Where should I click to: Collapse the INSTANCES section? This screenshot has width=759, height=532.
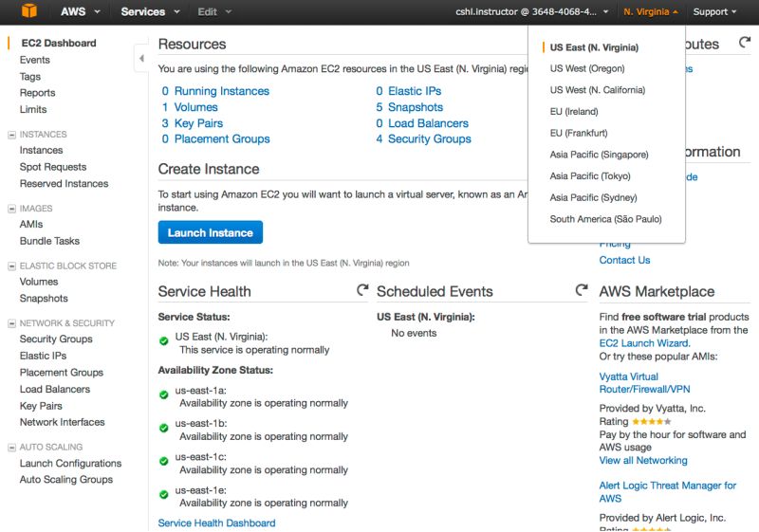[x=11, y=135]
